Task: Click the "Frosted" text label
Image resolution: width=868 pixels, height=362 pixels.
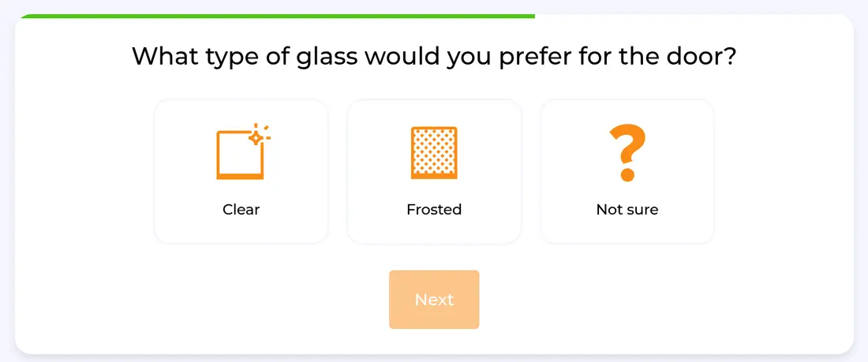Action: 434,210
